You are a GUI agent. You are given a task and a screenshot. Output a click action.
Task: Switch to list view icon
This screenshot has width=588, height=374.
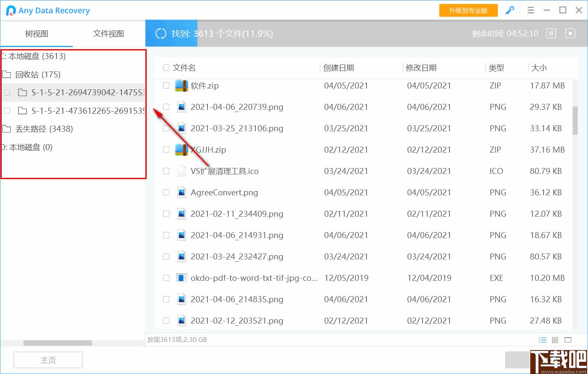click(x=542, y=340)
